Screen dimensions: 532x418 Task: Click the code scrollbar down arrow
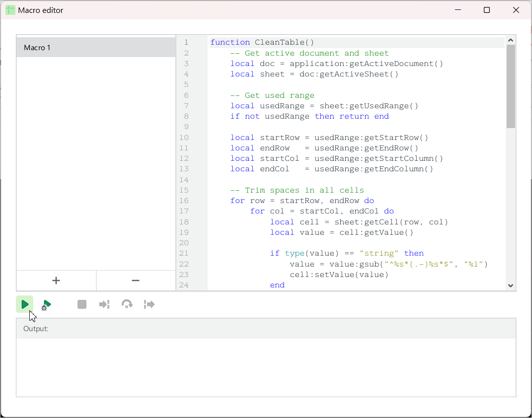coord(511,285)
